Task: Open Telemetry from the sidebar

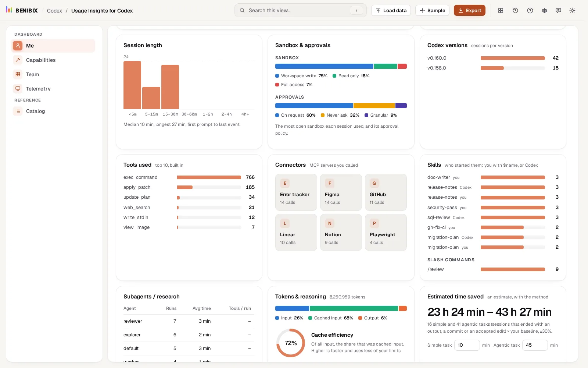Action: pyautogui.click(x=53, y=89)
